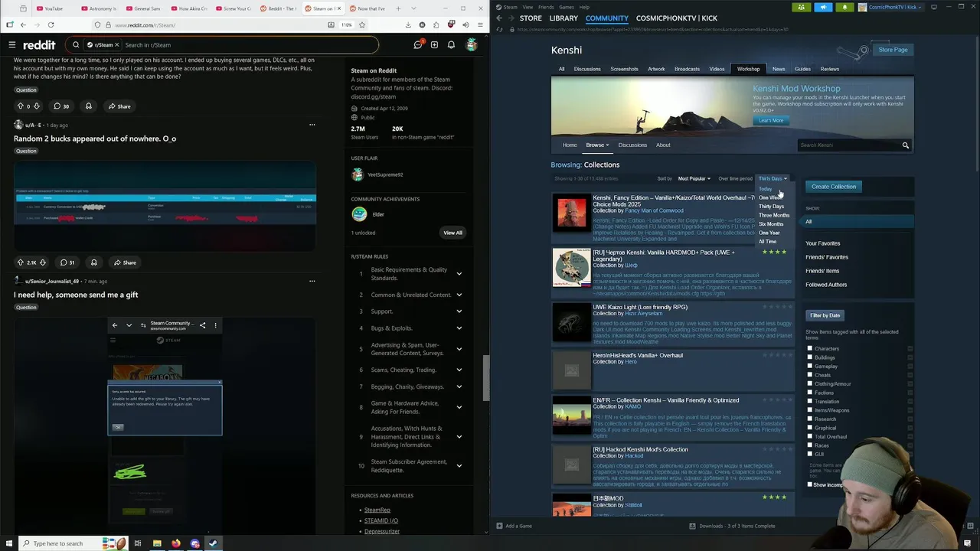Go back in the Steam client
Image resolution: width=980 pixels, height=551 pixels.
499,18
